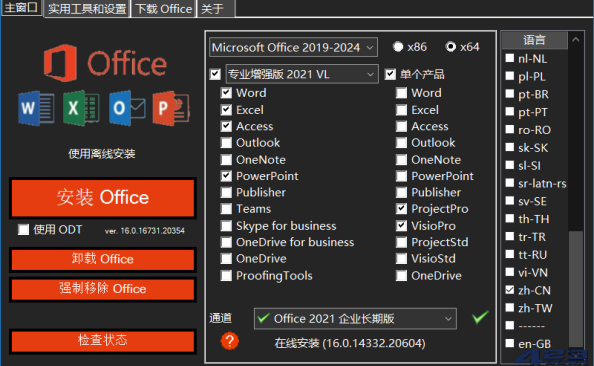
Task: Check OneDrive under single products
Action: (x=401, y=275)
